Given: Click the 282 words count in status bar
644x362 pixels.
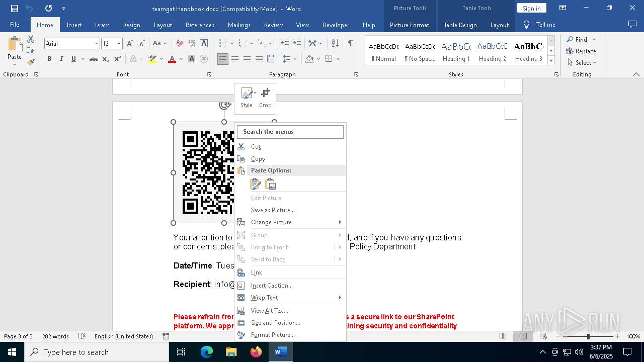Looking at the screenshot, I should [x=55, y=336].
